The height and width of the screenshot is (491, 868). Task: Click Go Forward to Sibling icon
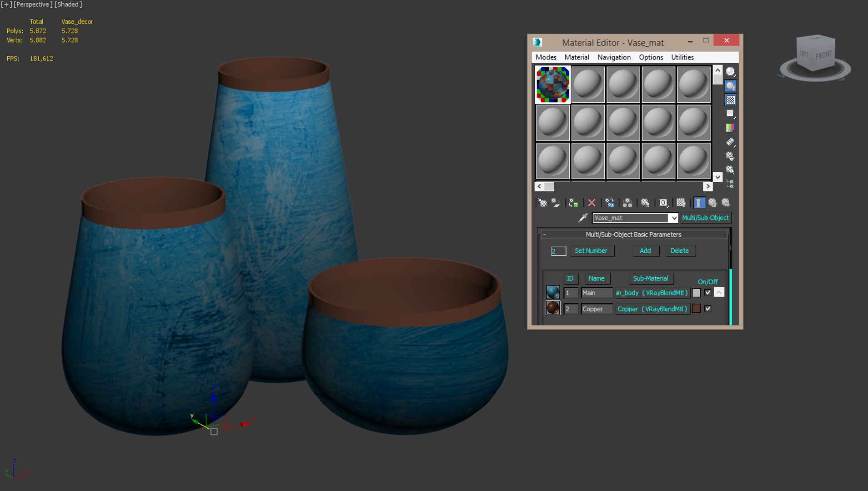pos(726,203)
